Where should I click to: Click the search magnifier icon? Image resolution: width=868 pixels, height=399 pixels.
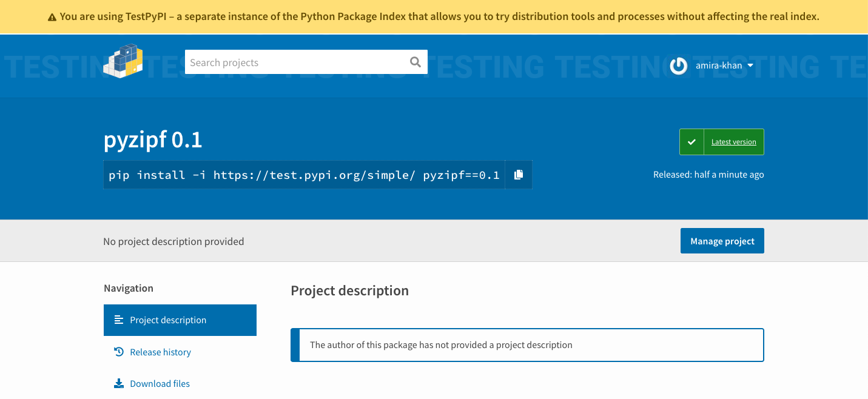click(415, 62)
